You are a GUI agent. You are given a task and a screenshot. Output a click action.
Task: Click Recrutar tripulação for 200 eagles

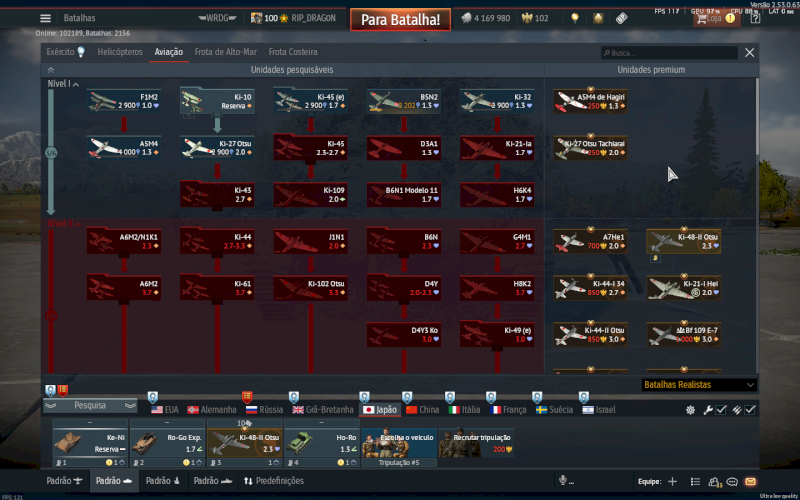pyautogui.click(x=476, y=443)
